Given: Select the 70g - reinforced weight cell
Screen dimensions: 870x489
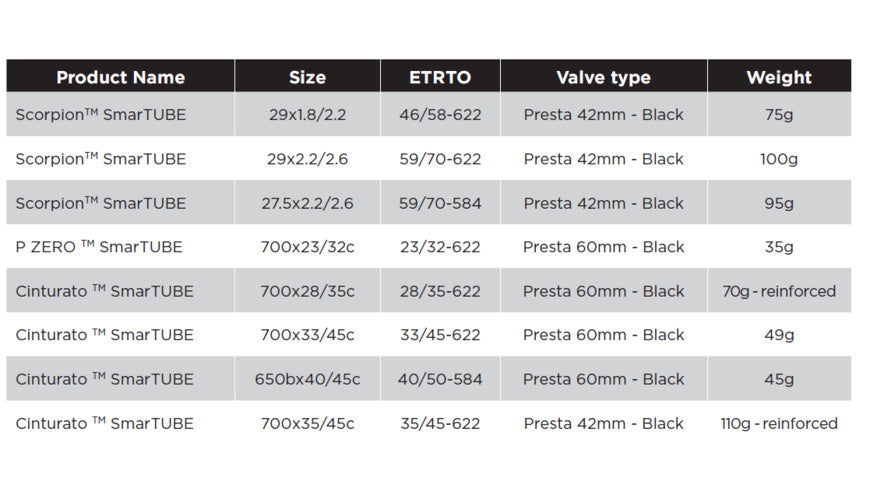Looking at the screenshot, I should pos(779,291).
